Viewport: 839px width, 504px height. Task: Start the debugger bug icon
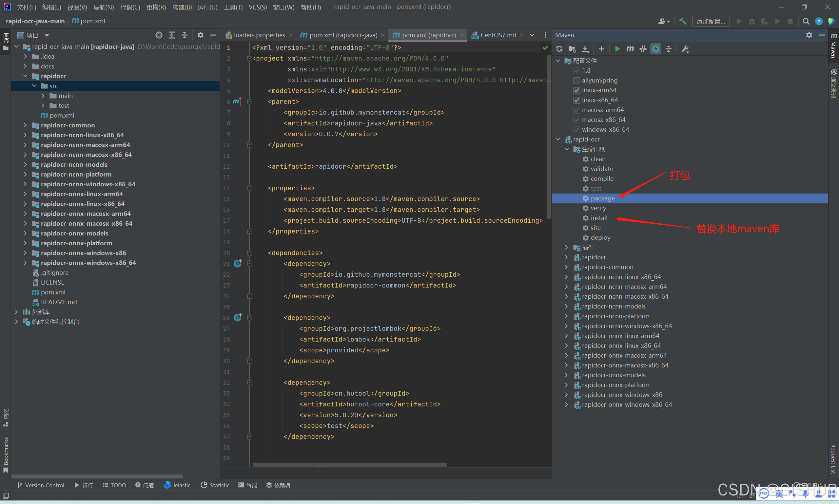751,21
